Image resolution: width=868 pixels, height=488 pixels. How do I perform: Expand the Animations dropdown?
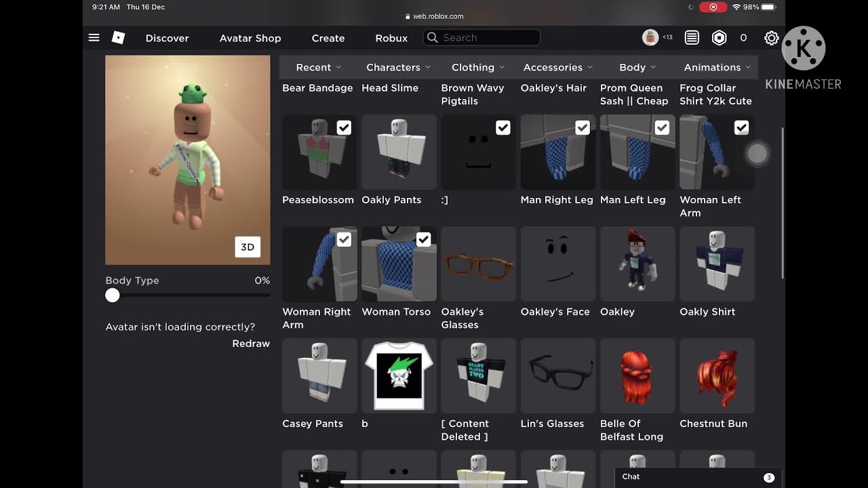pos(717,67)
